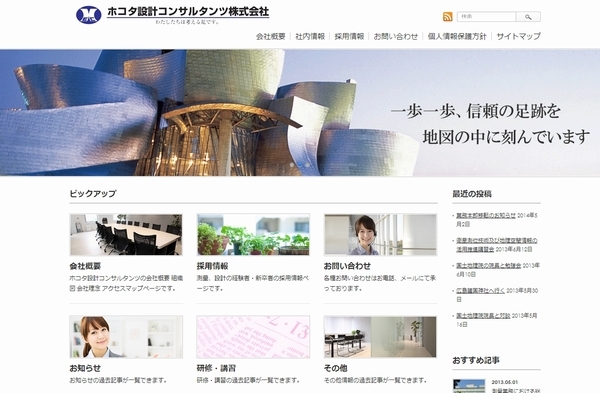This screenshot has width=600, height=393.
Task: Click the 研修・講習 heading link
Action: (216, 368)
